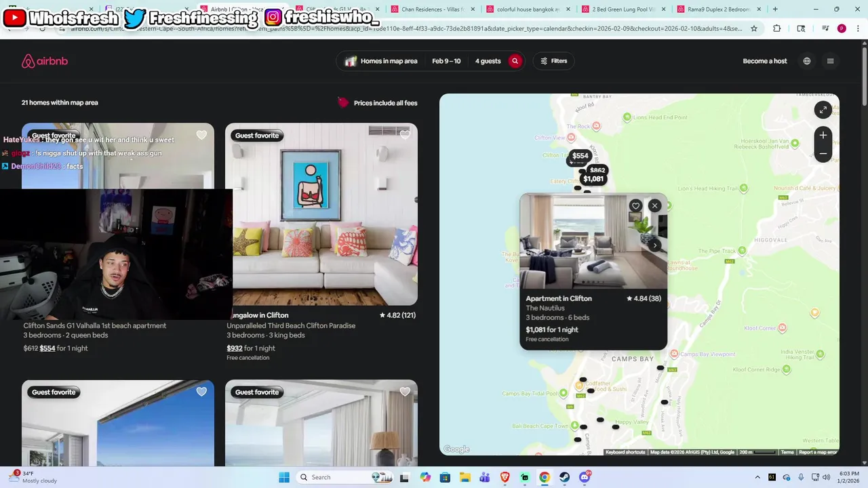Toggle heart on the bottom-right Guest favorite card

pyautogui.click(x=405, y=392)
